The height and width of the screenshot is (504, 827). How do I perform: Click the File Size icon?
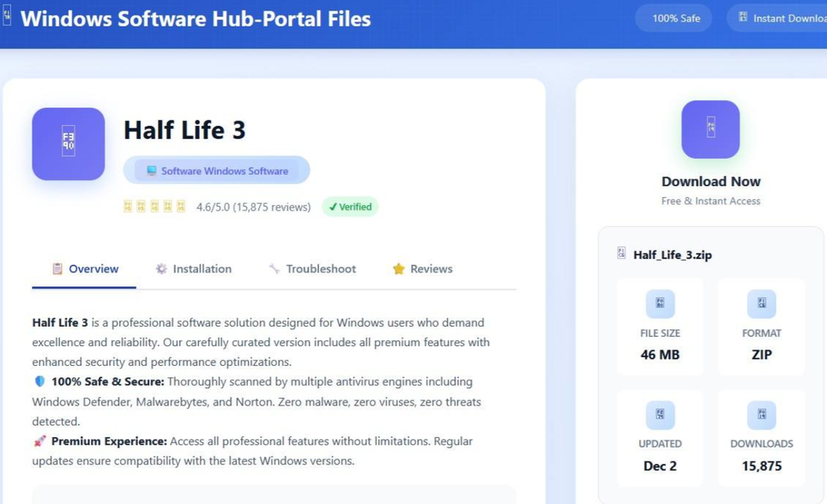point(660,303)
